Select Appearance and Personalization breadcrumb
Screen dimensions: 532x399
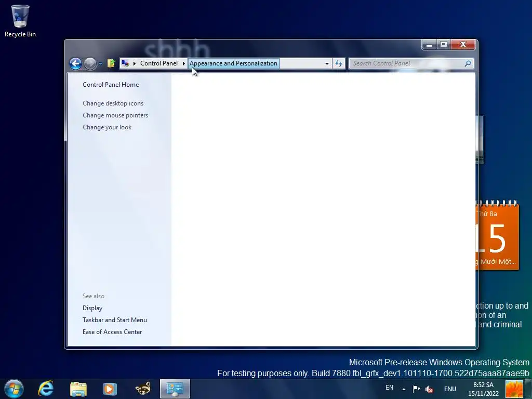[x=233, y=63]
